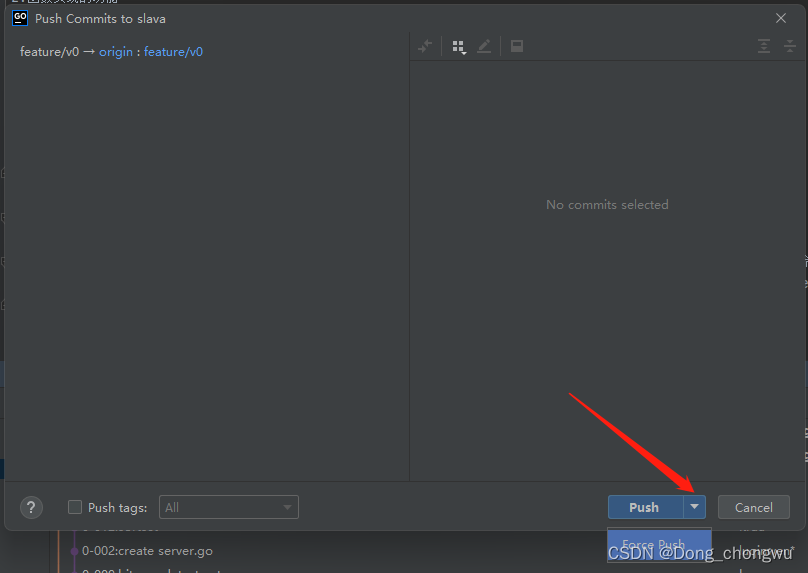This screenshot has width=808, height=573.
Task: Open the Push options dropdown arrow
Action: [x=695, y=508]
